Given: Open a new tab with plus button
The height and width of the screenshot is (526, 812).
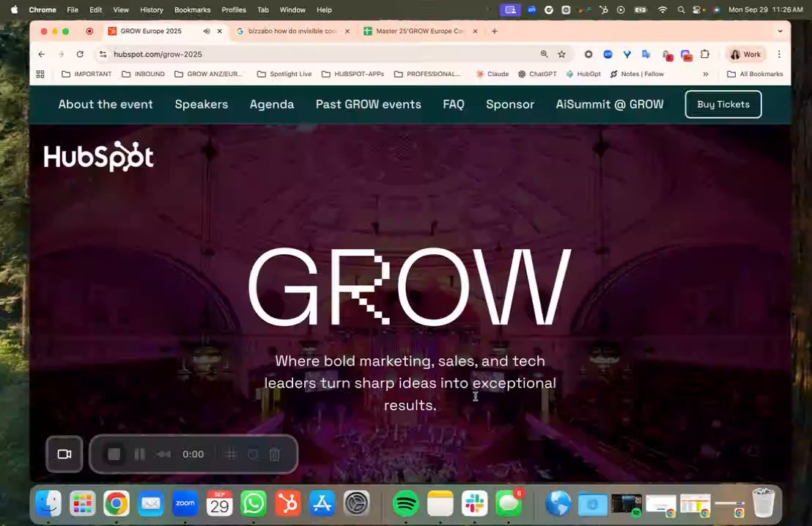Looking at the screenshot, I should click(x=495, y=31).
